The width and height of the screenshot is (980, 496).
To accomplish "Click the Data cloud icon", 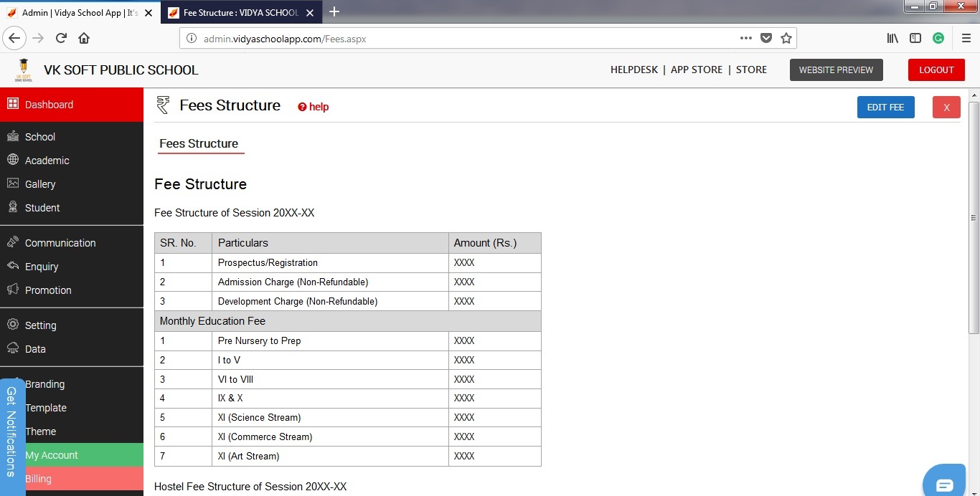I will [12, 348].
